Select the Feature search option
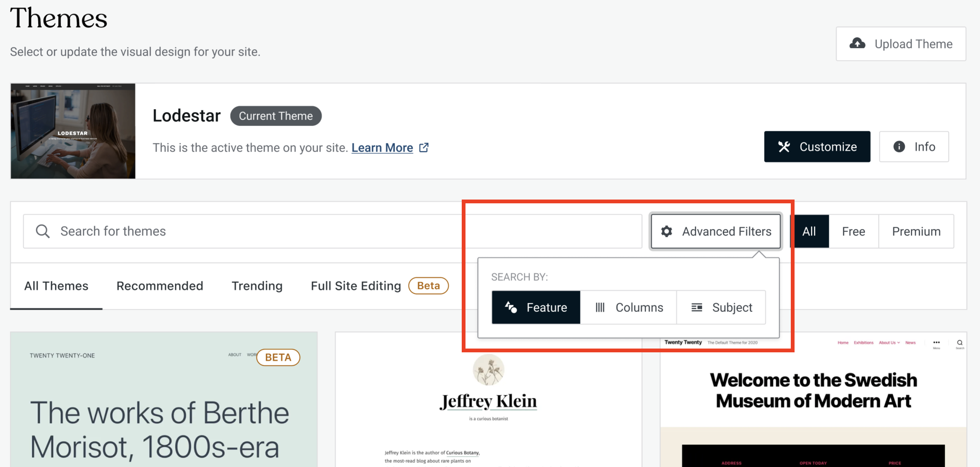Image resolution: width=980 pixels, height=467 pixels. (536, 307)
